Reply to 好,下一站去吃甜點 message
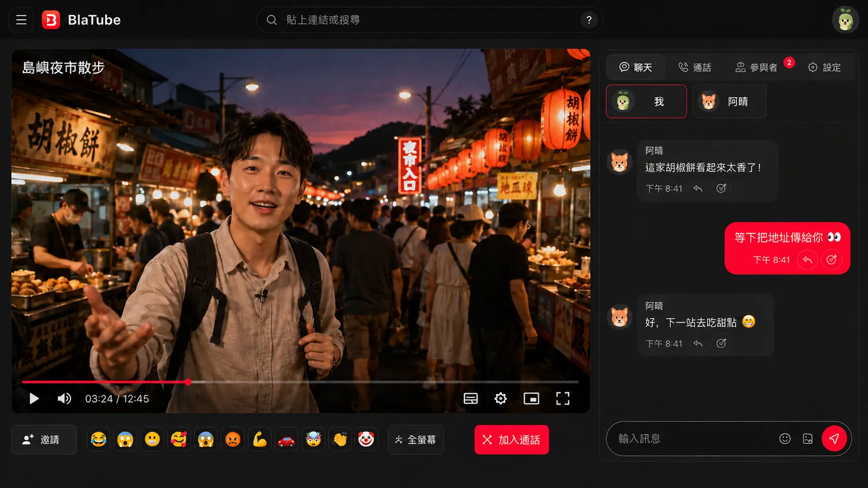The height and width of the screenshot is (488, 868). pyautogui.click(x=698, y=343)
